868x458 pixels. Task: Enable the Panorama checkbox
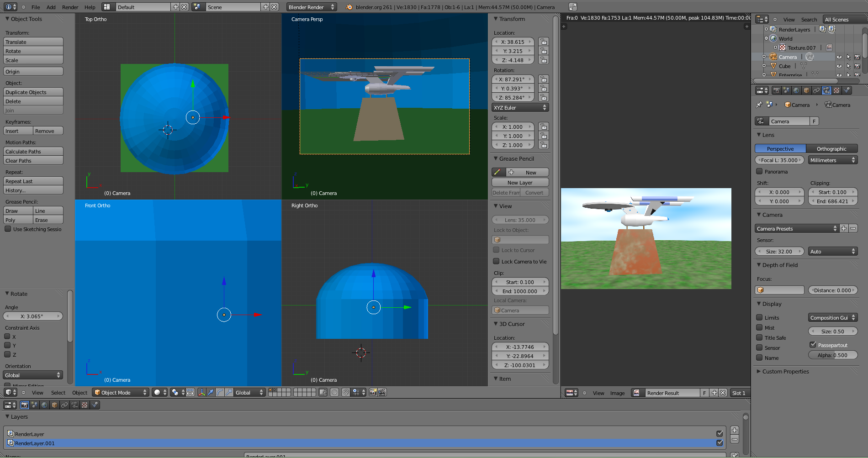759,171
